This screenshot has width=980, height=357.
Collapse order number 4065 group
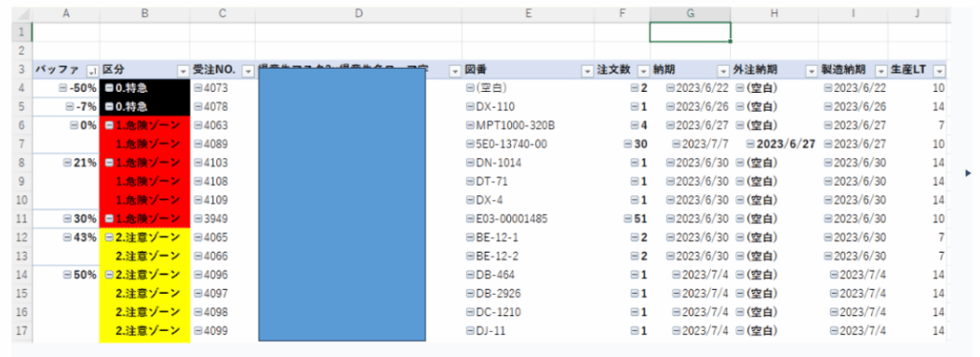(197, 237)
